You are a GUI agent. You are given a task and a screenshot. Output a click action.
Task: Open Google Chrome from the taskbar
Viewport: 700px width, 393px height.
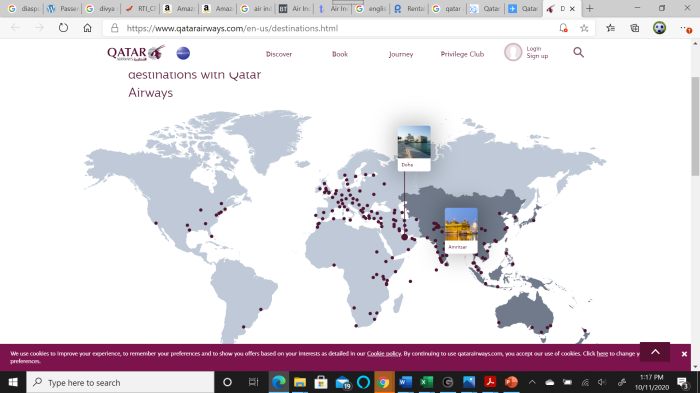click(383, 382)
